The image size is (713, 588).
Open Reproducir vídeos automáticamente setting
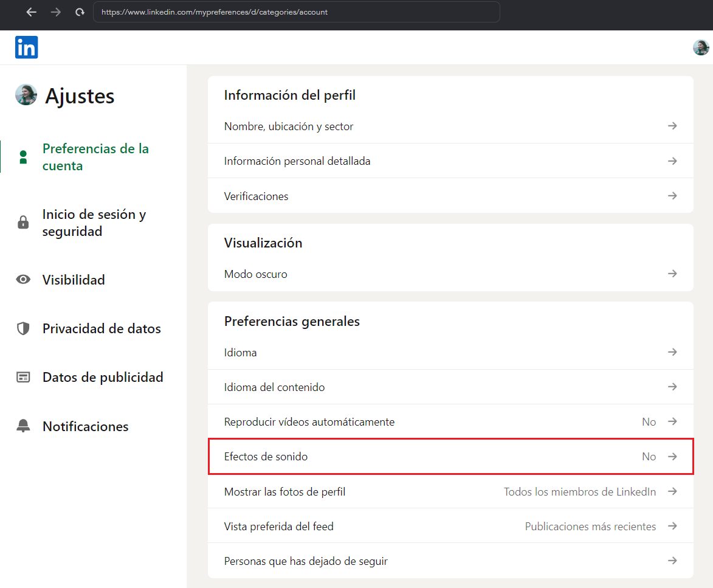450,422
